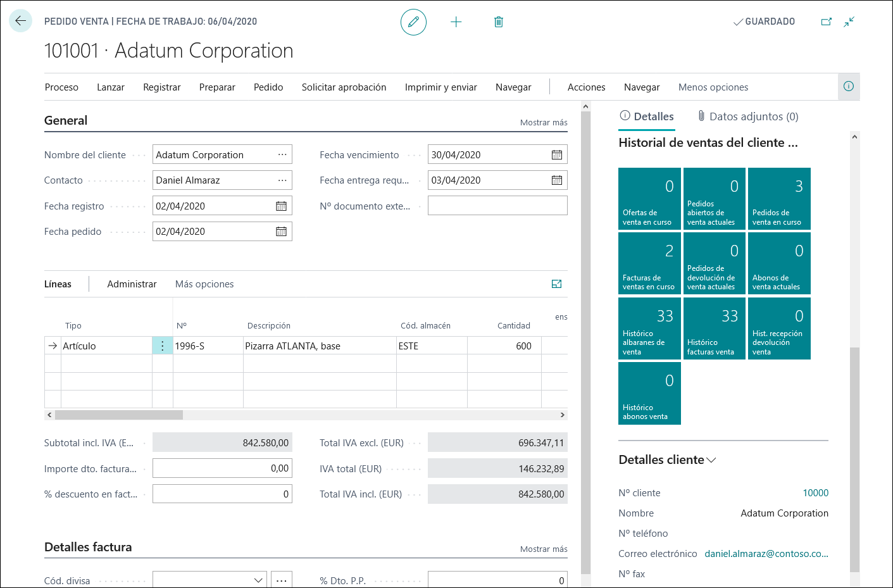This screenshot has height=588, width=893.
Task: Open Pedidos de devolución de venta tile
Action: pyautogui.click(x=715, y=263)
